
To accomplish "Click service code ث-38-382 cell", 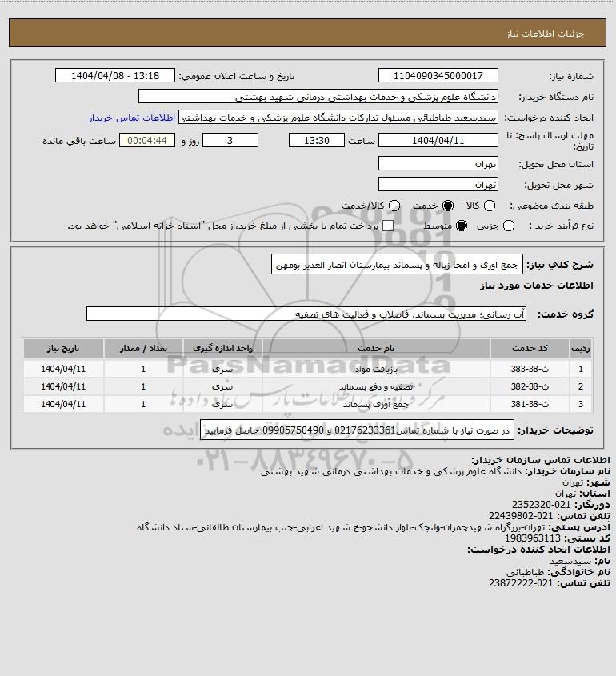I will pos(530,386).
